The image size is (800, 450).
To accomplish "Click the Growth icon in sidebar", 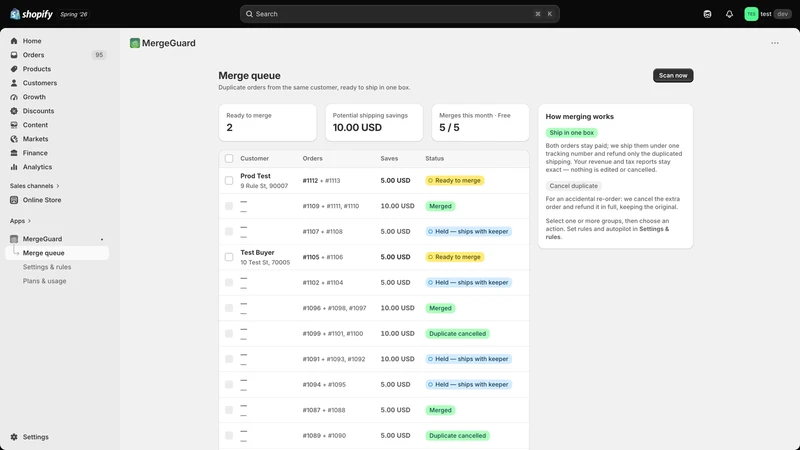I will point(14,97).
